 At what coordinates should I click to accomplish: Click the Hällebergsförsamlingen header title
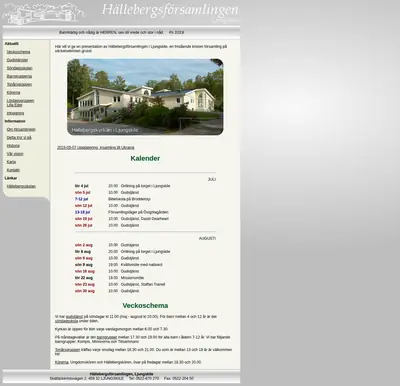170,10
